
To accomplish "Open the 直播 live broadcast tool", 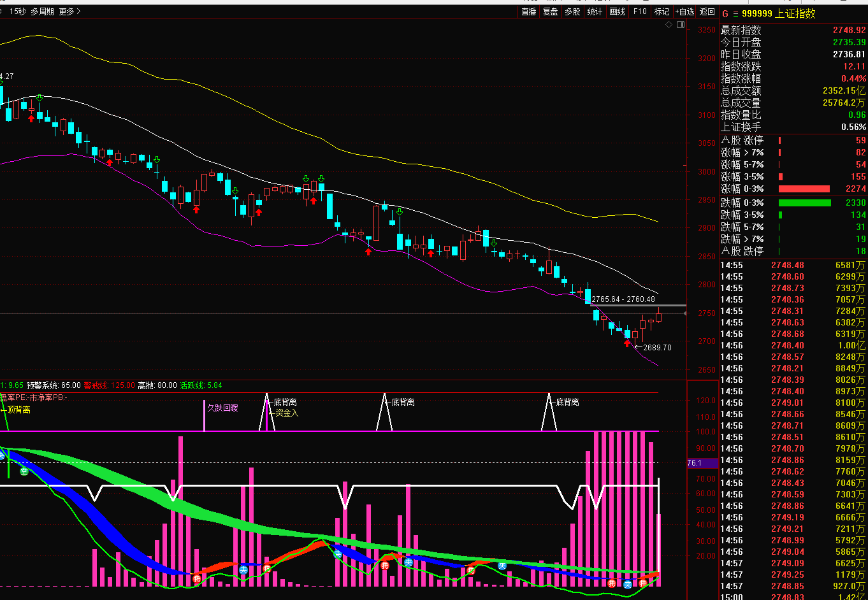I will pos(528,11).
